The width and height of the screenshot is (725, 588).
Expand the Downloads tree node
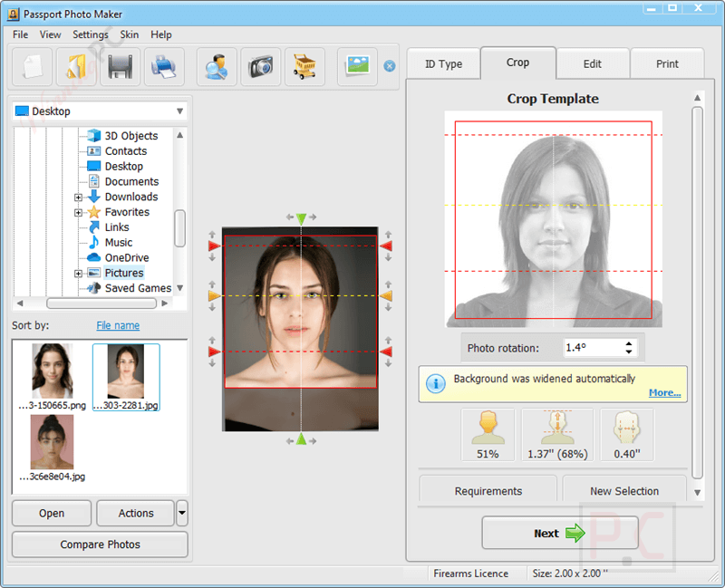(x=78, y=198)
